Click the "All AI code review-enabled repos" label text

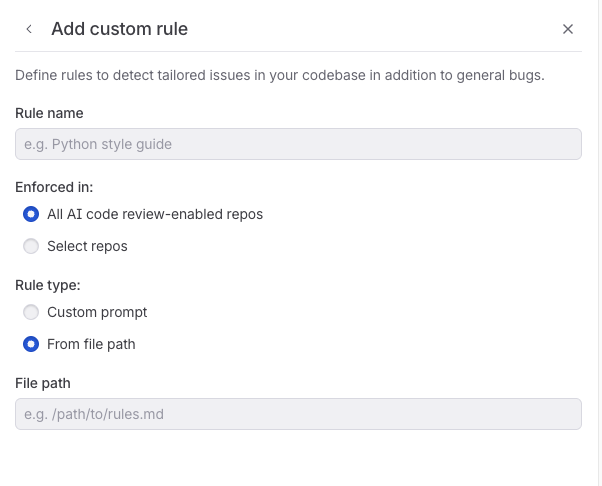155,214
